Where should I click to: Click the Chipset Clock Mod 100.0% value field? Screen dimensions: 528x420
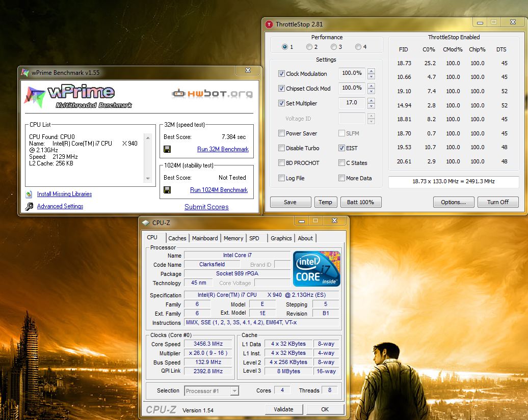coord(352,88)
